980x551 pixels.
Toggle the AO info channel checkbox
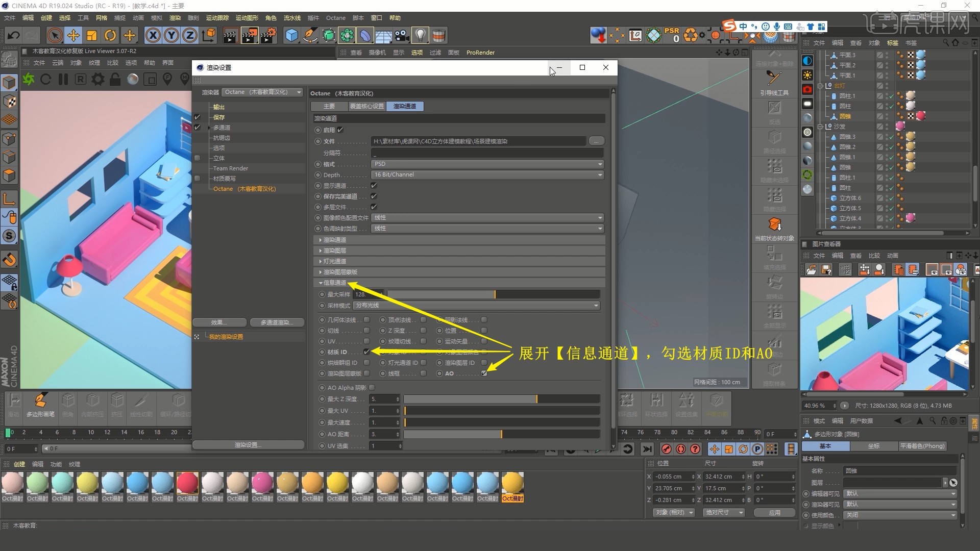pyautogui.click(x=484, y=373)
